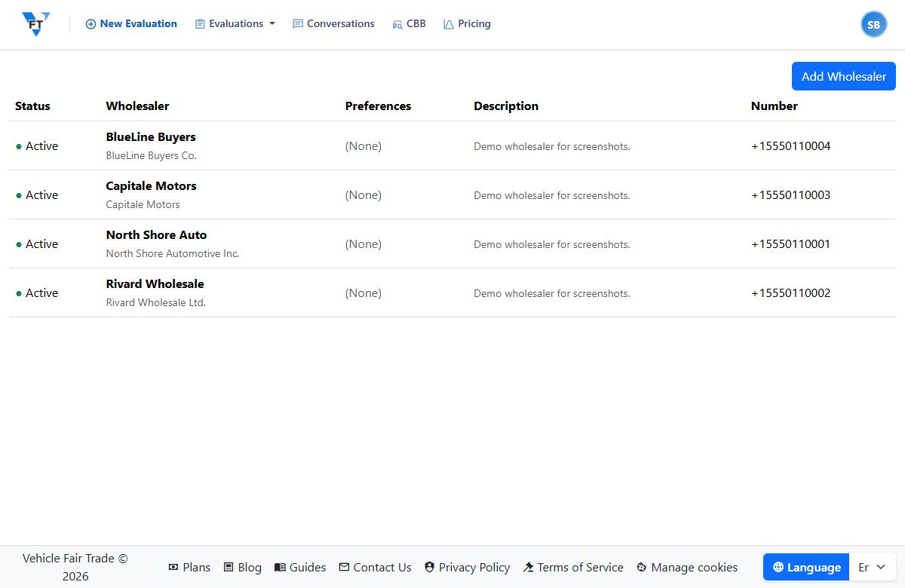
Task: Open the SB user avatar menu
Action: coord(873,24)
